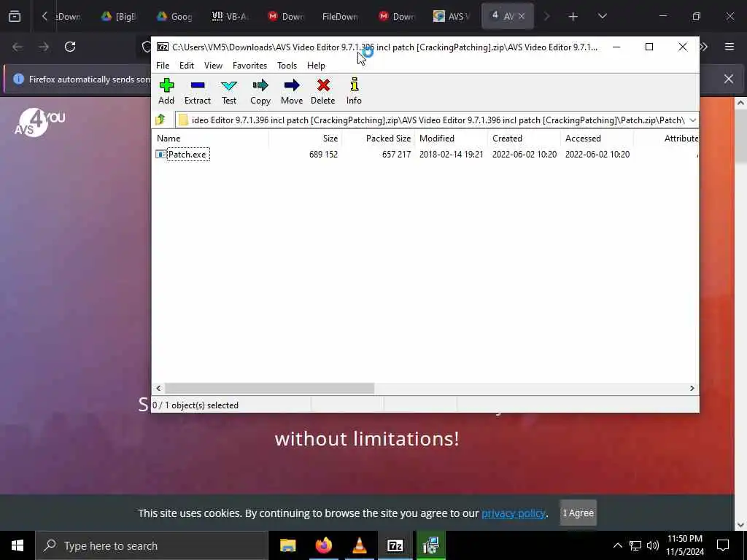Click the 2018-02-14 19:21 modified date

(451, 155)
